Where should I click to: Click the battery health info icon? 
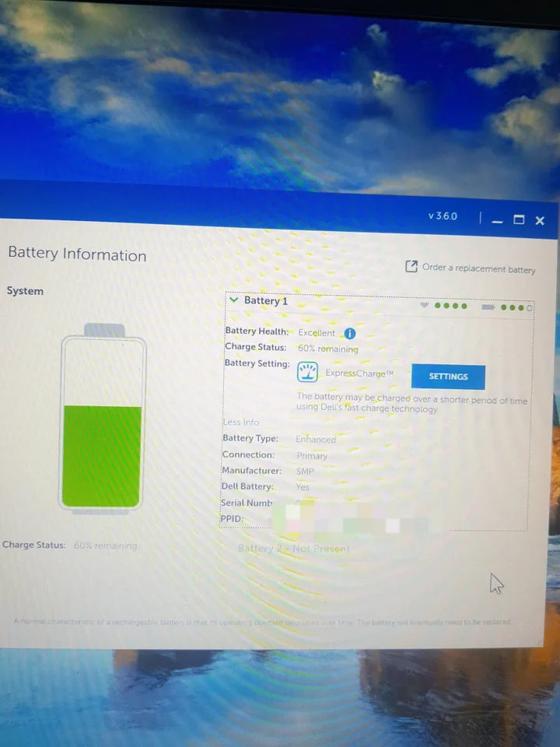click(349, 333)
